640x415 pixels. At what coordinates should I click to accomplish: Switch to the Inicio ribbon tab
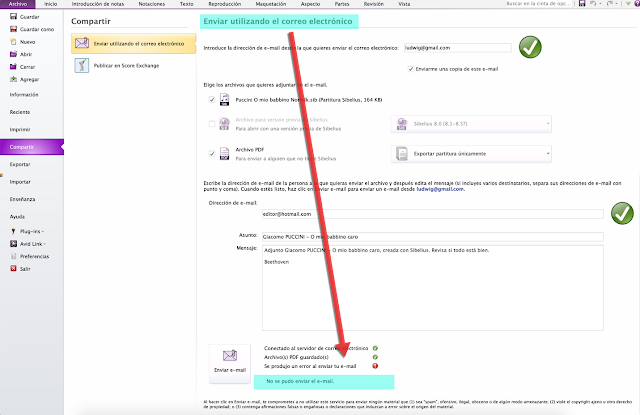(51, 4)
